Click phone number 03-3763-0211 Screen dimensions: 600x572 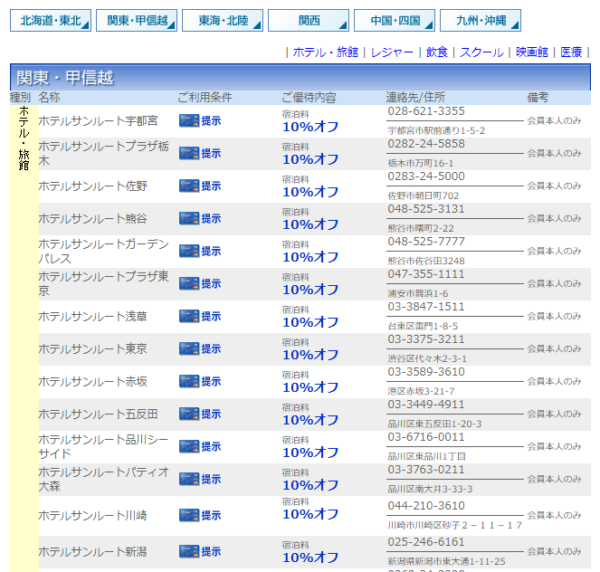pyautogui.click(x=426, y=469)
